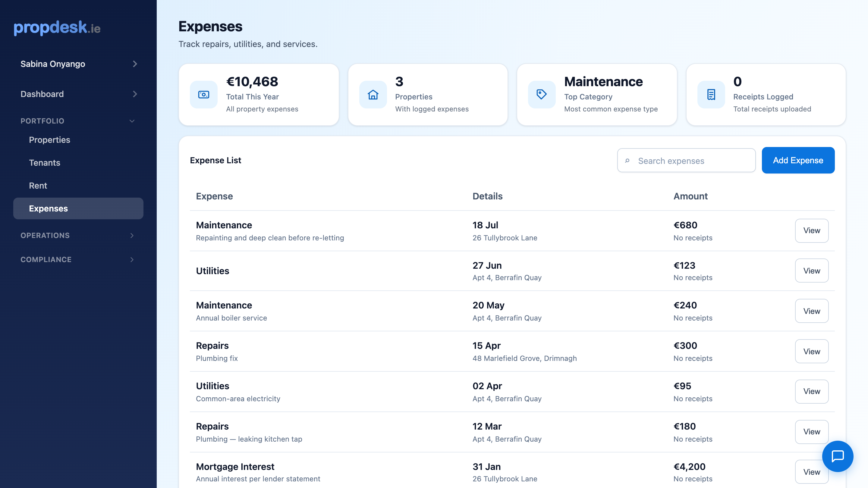
Task: Click the €10,468 total value
Action: (252, 82)
